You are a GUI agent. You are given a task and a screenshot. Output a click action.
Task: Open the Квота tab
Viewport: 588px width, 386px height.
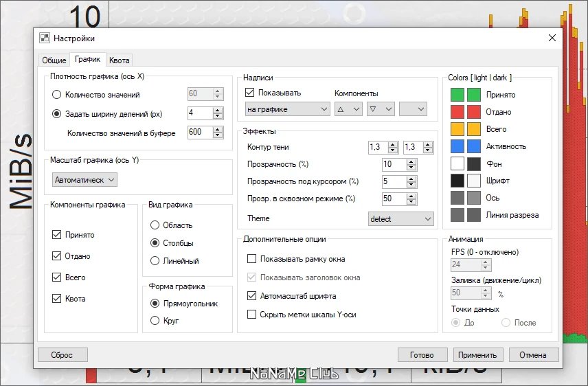(120, 60)
